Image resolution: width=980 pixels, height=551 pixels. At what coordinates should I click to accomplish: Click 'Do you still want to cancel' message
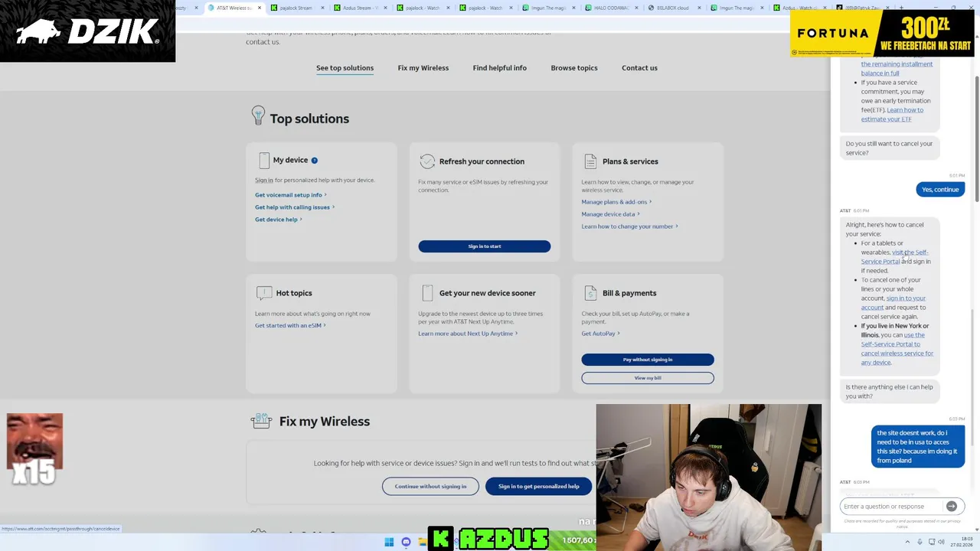point(889,148)
